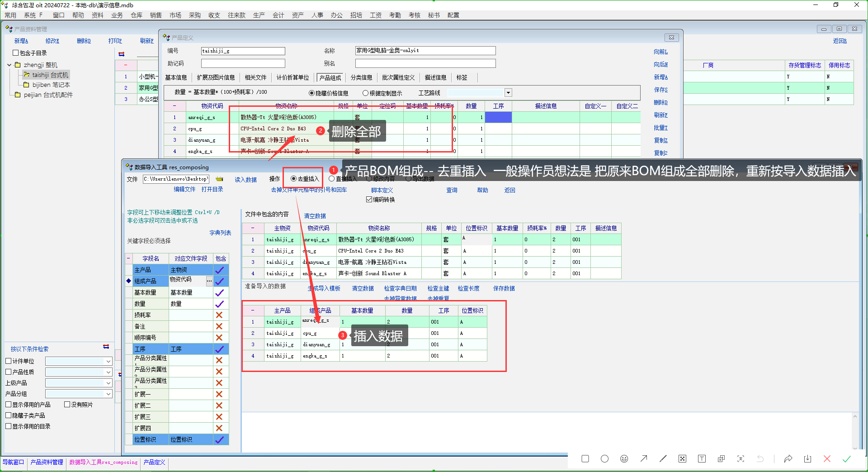This screenshot has height=472, width=868.
Task: Click the browse file folder icon
Action: coord(219,179)
